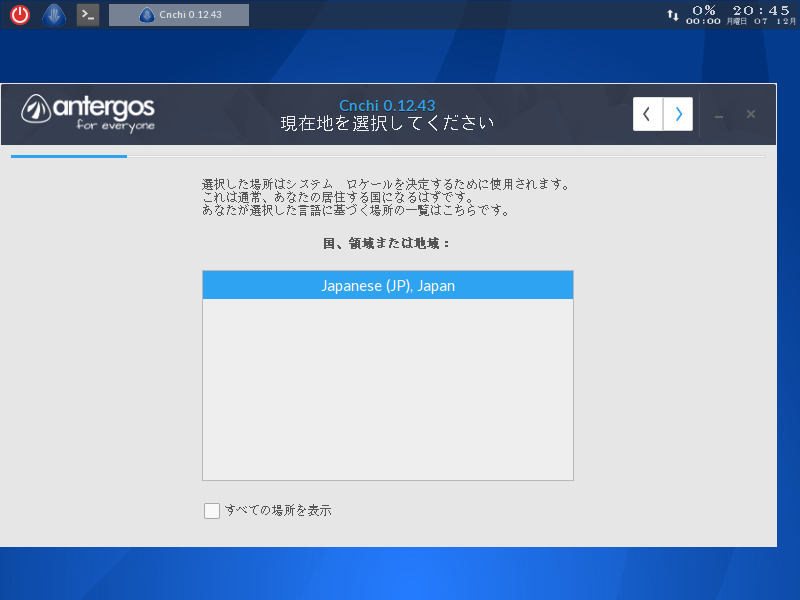Open the terminal emulator from the taskbar
800x600 pixels.
[87, 14]
